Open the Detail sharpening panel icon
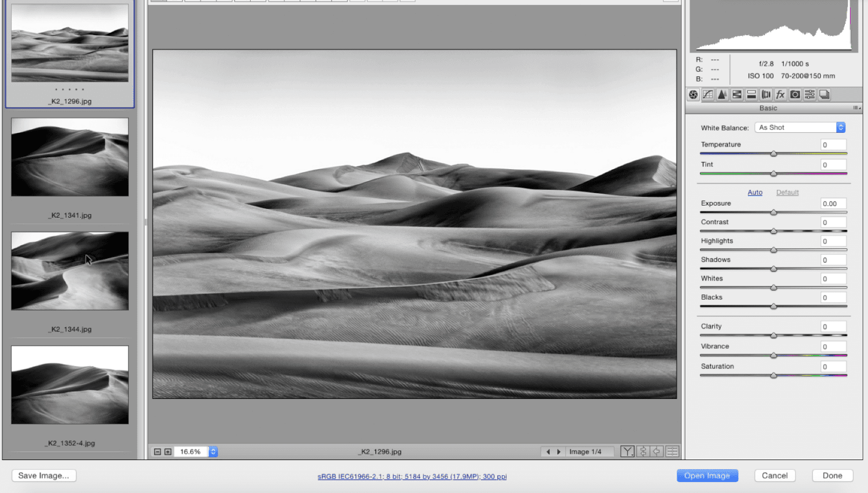The height and width of the screenshot is (493, 868). (x=722, y=95)
